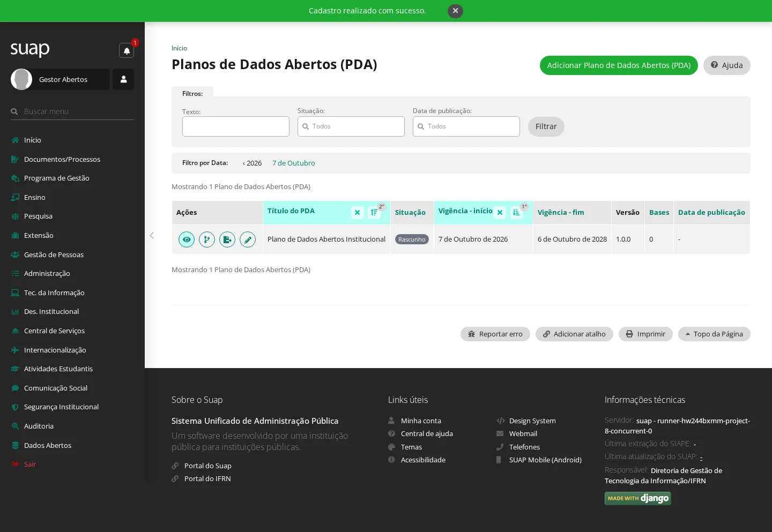Toggle sort order for Título do PDA
The image size is (772, 532).
pyautogui.click(x=375, y=213)
